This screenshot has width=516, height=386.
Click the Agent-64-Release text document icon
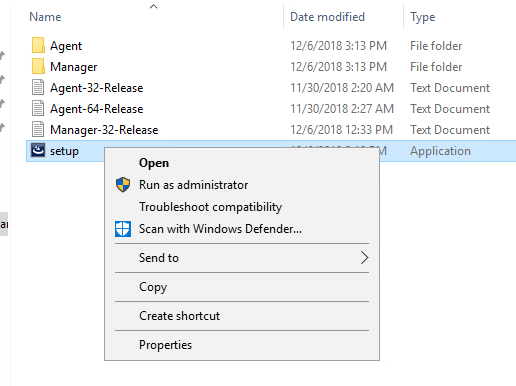point(38,108)
